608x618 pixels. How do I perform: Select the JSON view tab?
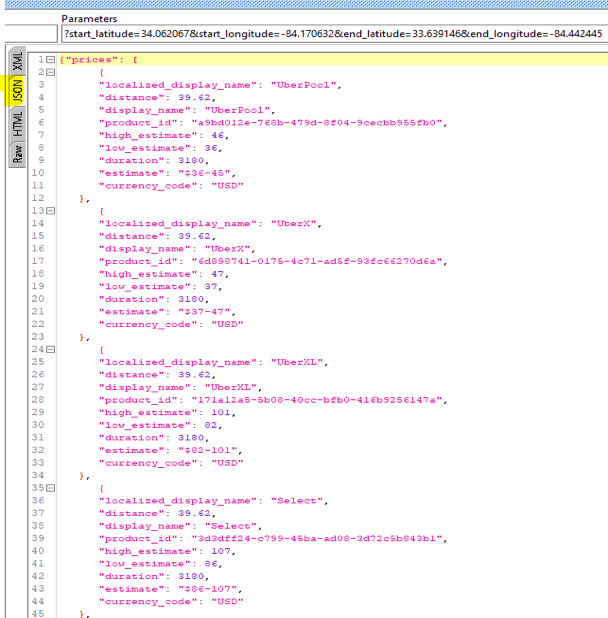click(x=17, y=91)
